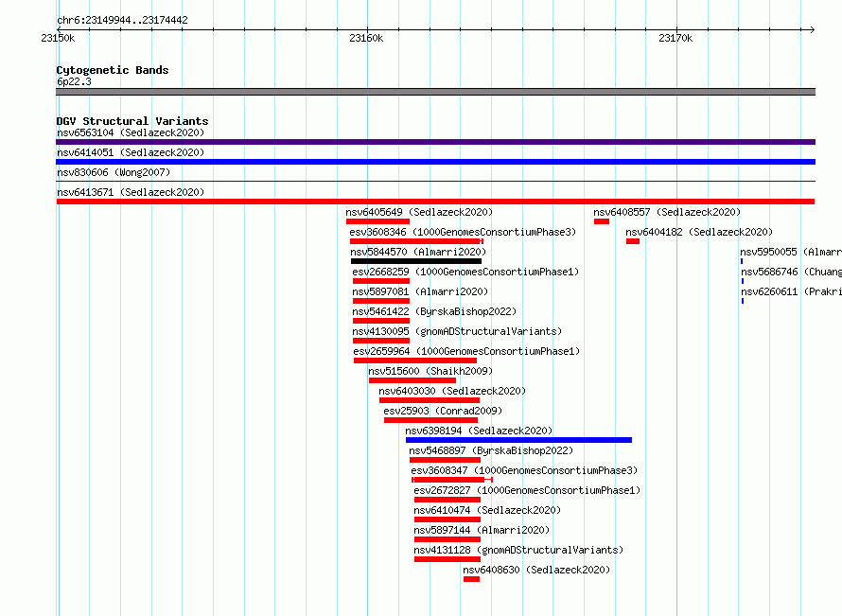The image size is (842, 616).
Task: Open nsv5844570 (Almarri2020) variant label
Action: 418,252
